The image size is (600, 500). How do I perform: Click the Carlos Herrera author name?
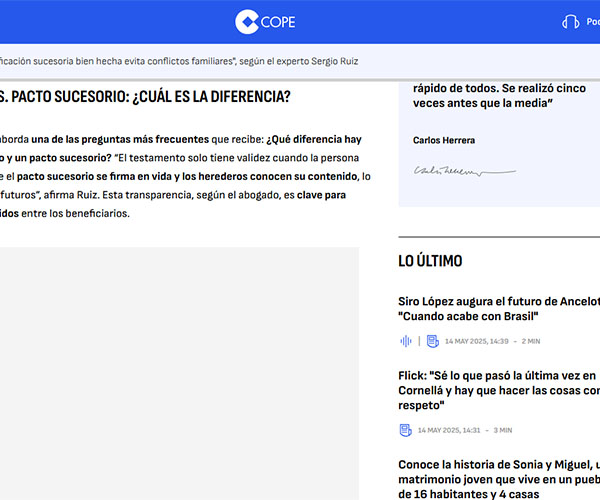click(444, 140)
